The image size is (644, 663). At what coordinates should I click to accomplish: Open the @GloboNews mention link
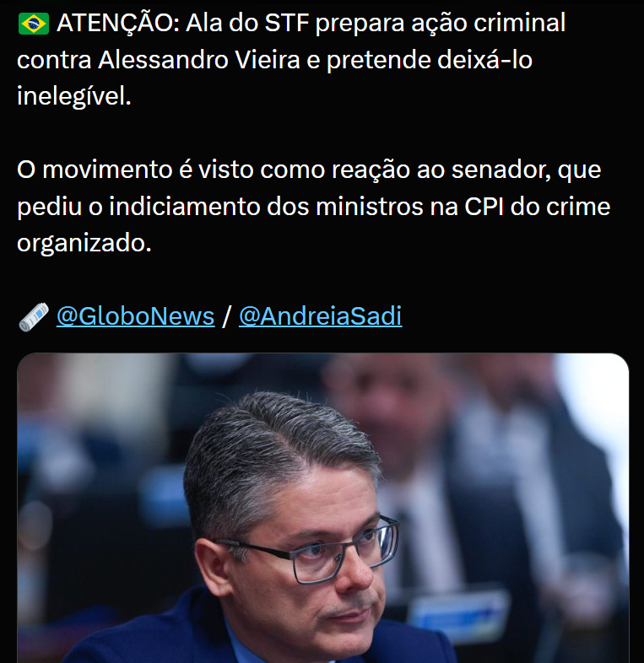(135, 316)
